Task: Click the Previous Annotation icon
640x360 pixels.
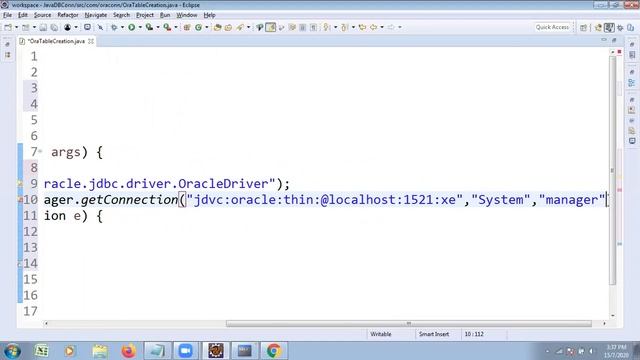Action: point(344,27)
